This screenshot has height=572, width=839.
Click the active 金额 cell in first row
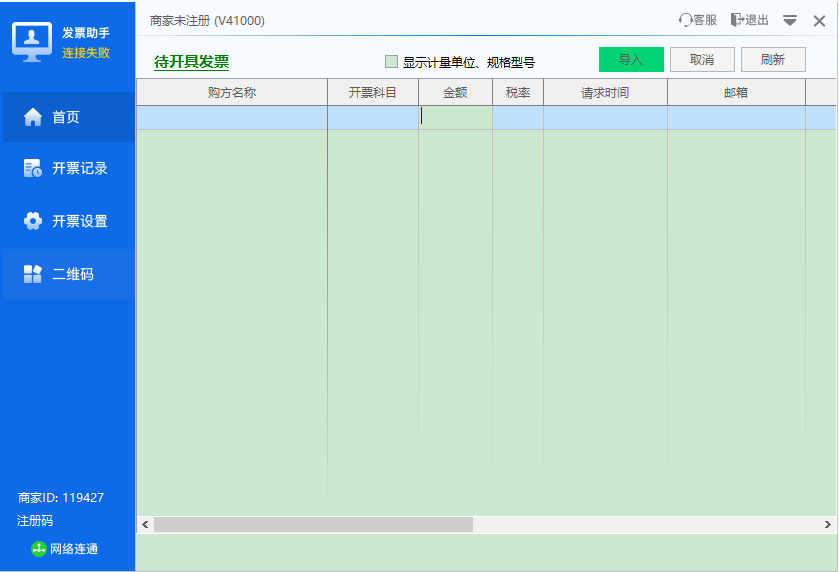[x=455, y=117]
